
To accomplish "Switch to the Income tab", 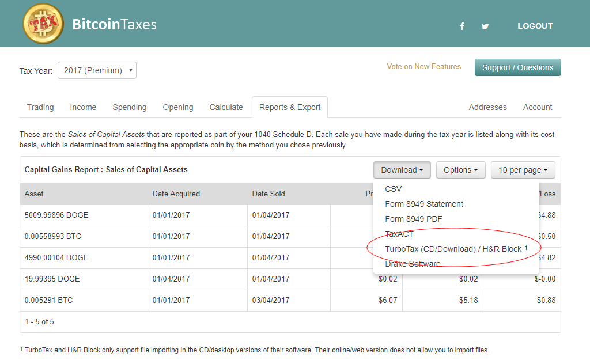I will 83,107.
